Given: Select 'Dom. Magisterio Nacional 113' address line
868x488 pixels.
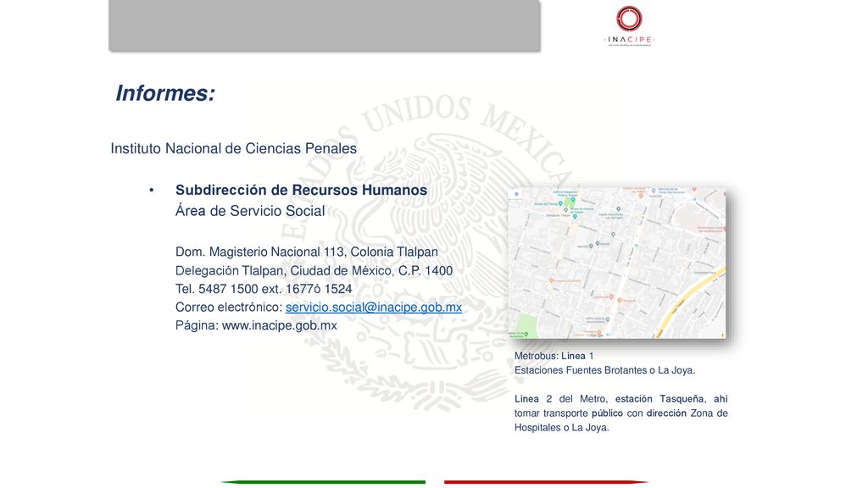Looking at the screenshot, I should click(x=307, y=252).
